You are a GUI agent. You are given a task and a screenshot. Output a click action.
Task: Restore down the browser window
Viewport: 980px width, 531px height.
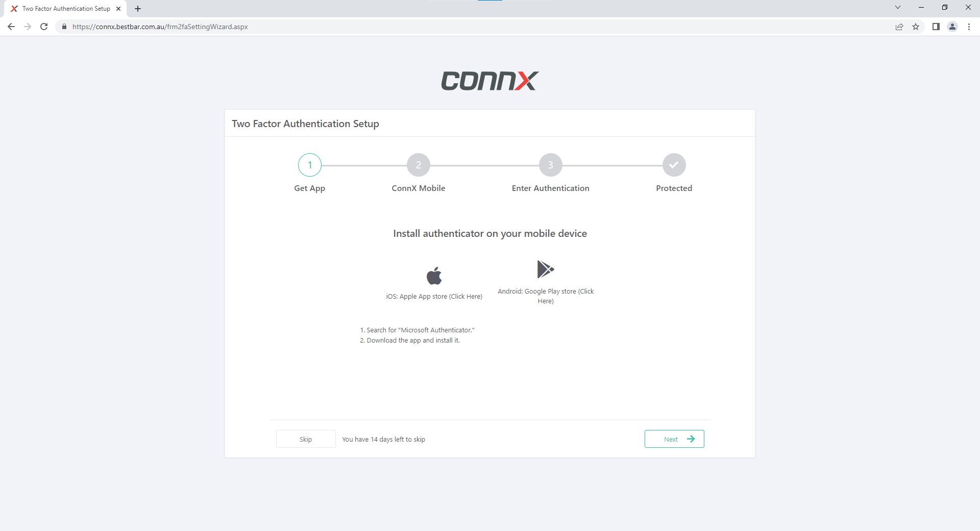[x=945, y=7]
